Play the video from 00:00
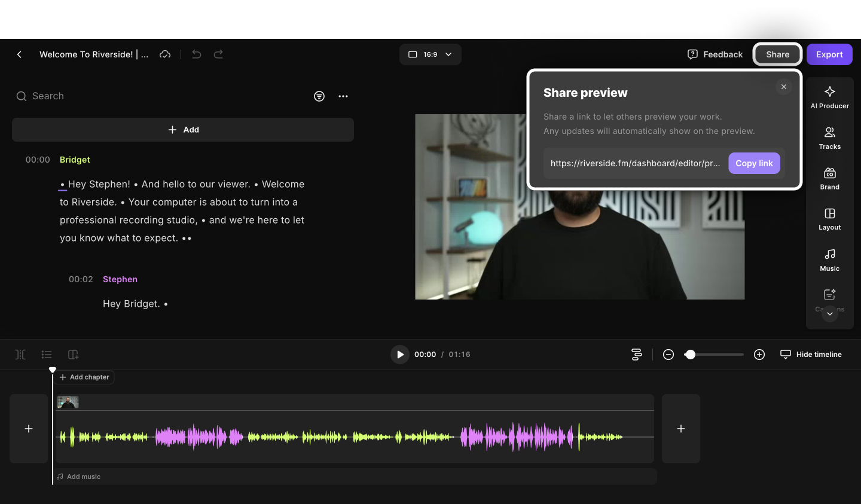 [400, 355]
